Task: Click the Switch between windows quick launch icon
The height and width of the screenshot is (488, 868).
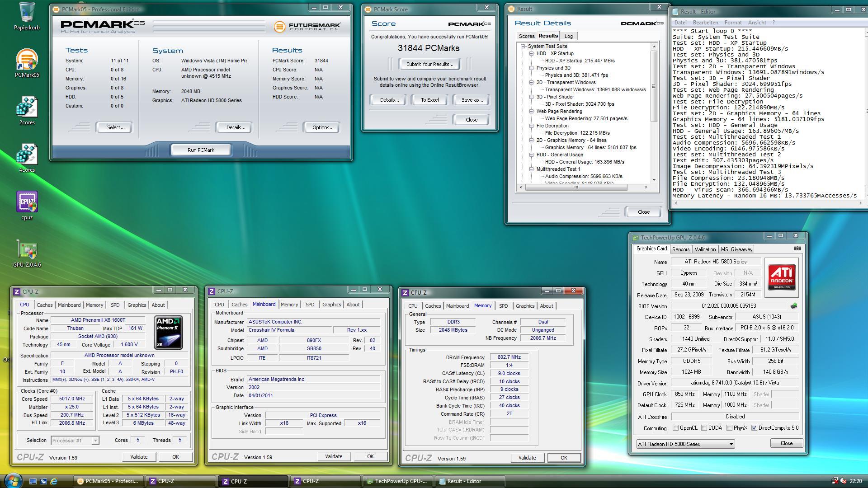Action: pos(43,481)
